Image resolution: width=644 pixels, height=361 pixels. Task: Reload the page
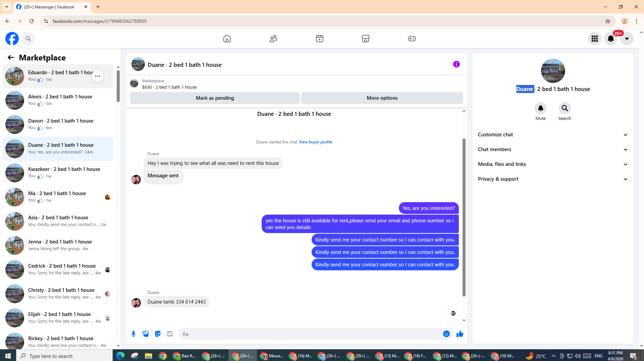[x=32, y=21]
